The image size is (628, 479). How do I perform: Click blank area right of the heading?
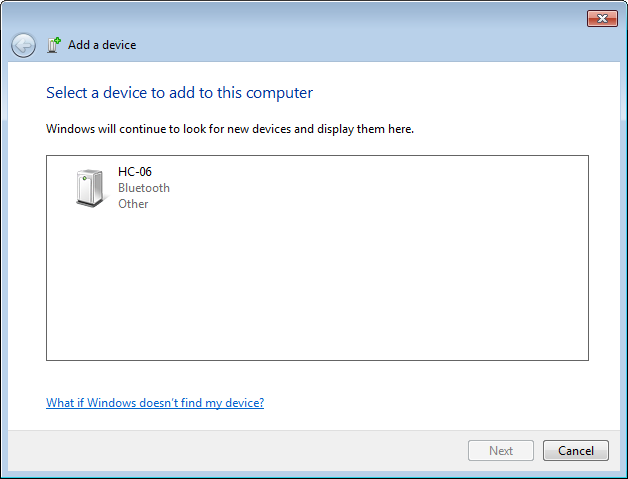(460, 93)
